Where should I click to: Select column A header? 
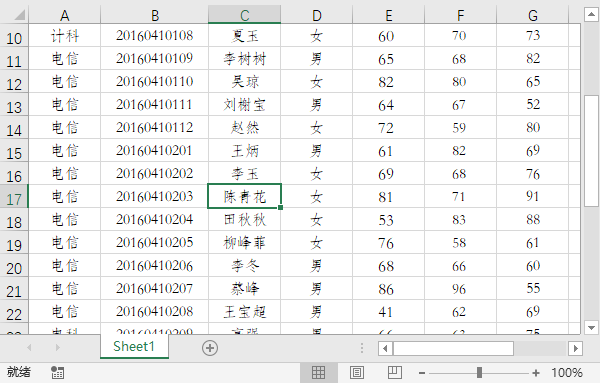click(x=65, y=15)
